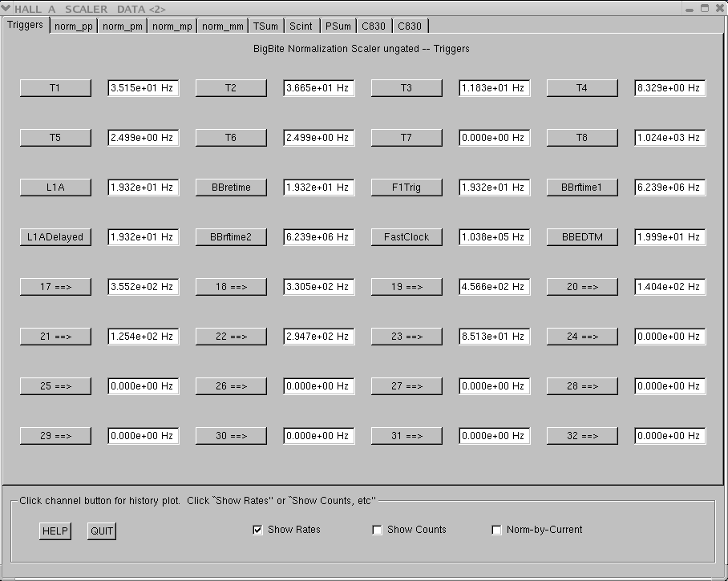
Task: Click the HELP button
Action: (55, 531)
